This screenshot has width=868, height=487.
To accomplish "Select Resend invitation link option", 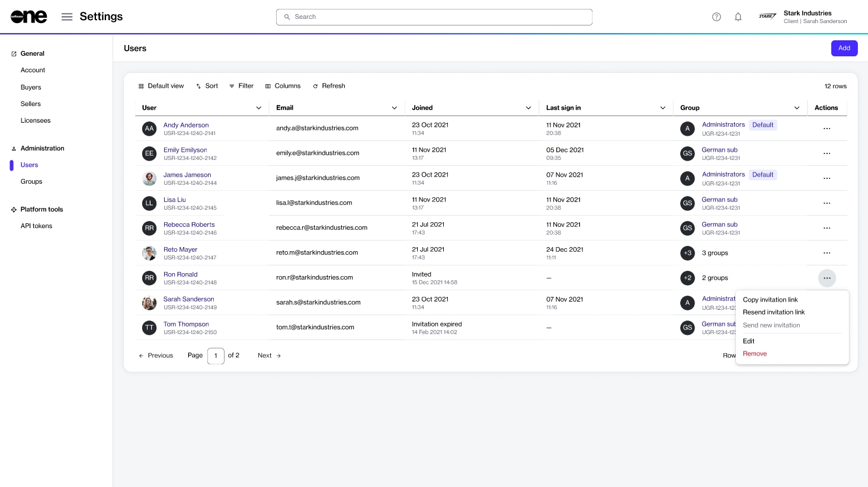I will [x=774, y=312].
